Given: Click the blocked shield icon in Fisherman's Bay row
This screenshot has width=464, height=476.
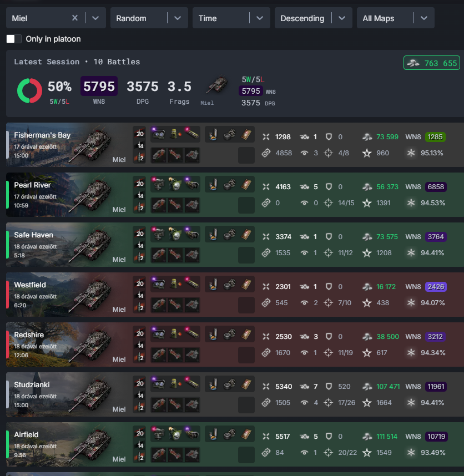Looking at the screenshot, I should coord(329,137).
